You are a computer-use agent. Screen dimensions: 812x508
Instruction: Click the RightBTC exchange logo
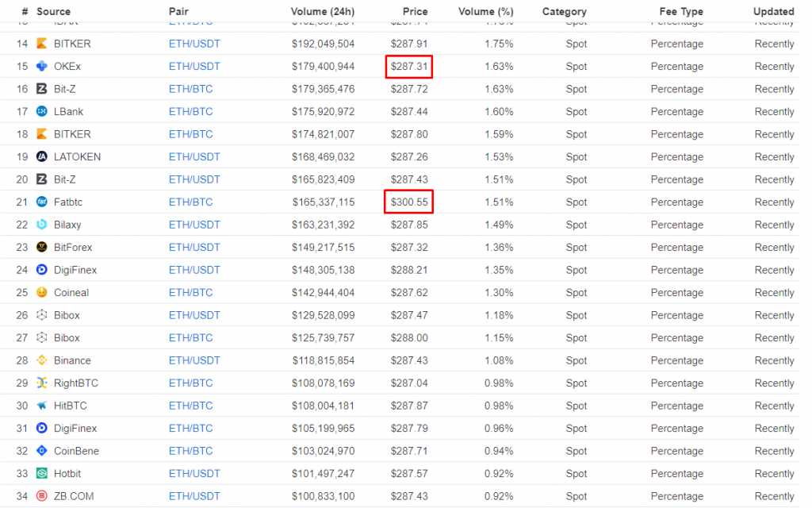[42, 383]
